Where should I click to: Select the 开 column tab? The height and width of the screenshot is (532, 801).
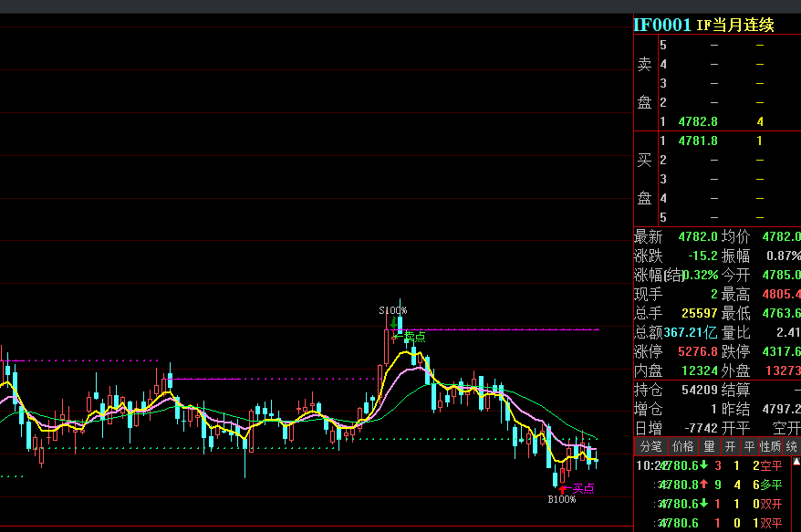[730, 446]
